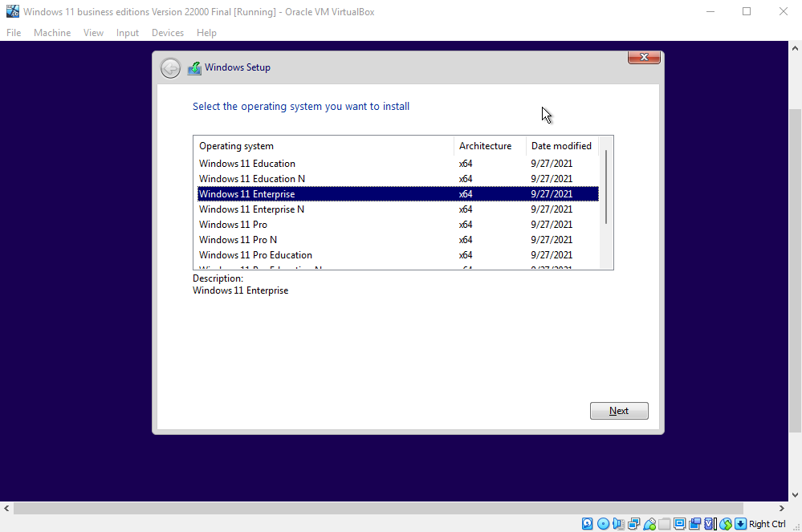Click the network adapters status icon

(x=634, y=524)
